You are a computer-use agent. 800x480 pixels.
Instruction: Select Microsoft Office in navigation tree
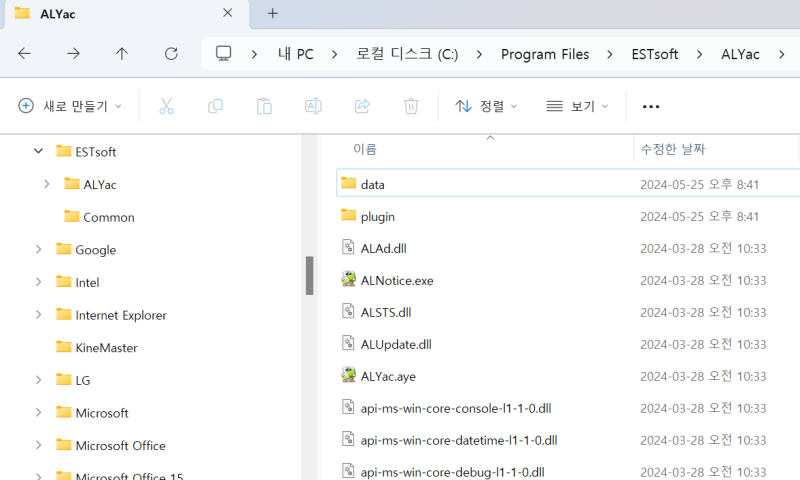120,446
